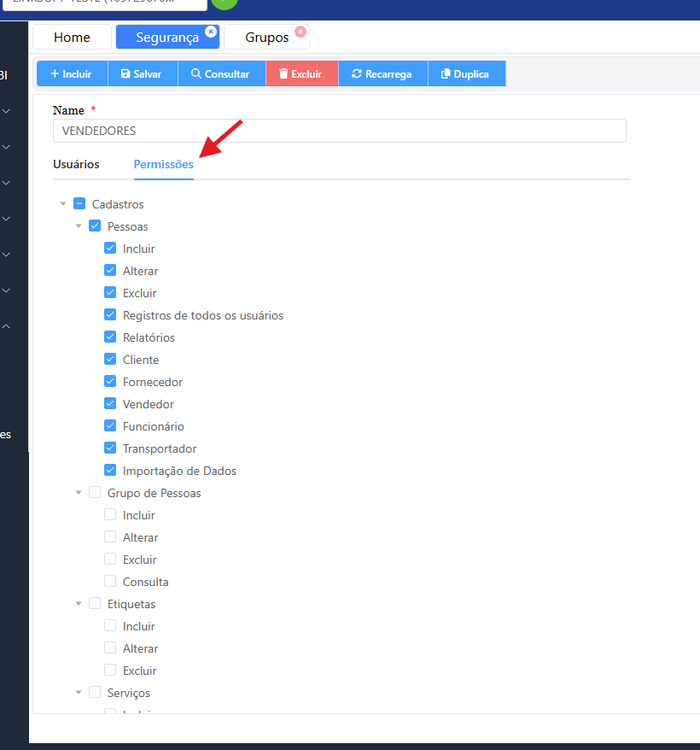This screenshot has height=750, width=700.
Task: Enable the Grupo de Pessoas checkbox
Action: pos(95,493)
